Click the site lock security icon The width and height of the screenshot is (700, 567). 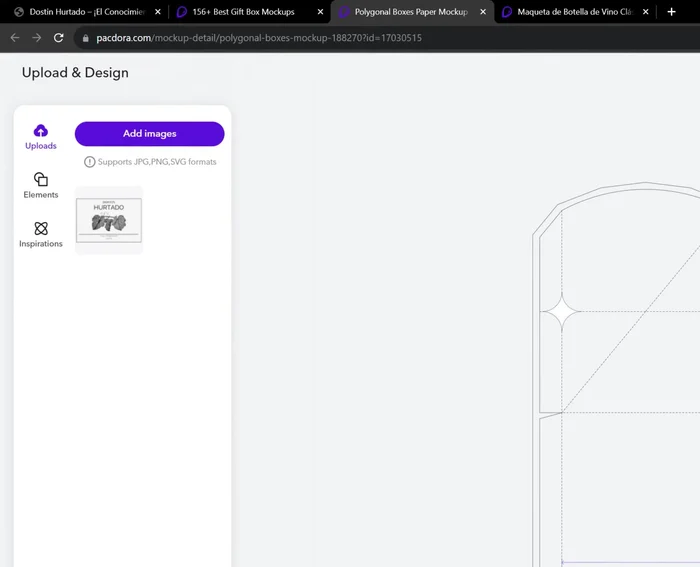click(x=86, y=38)
